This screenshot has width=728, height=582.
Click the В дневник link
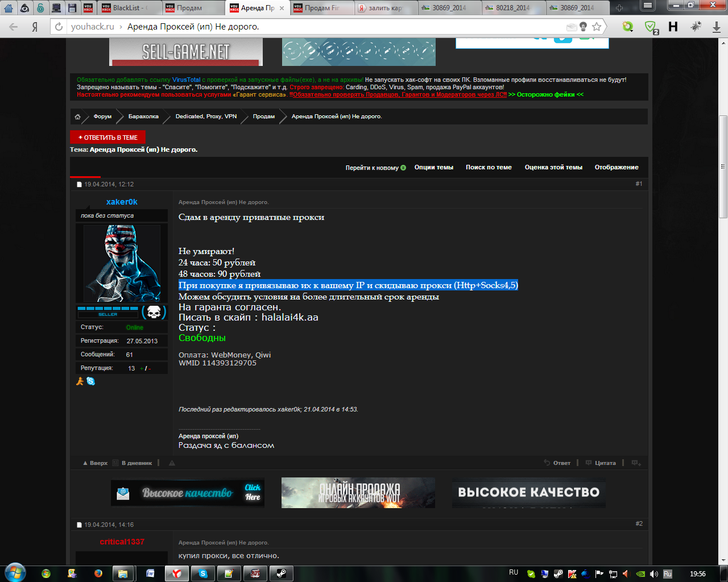coord(133,463)
